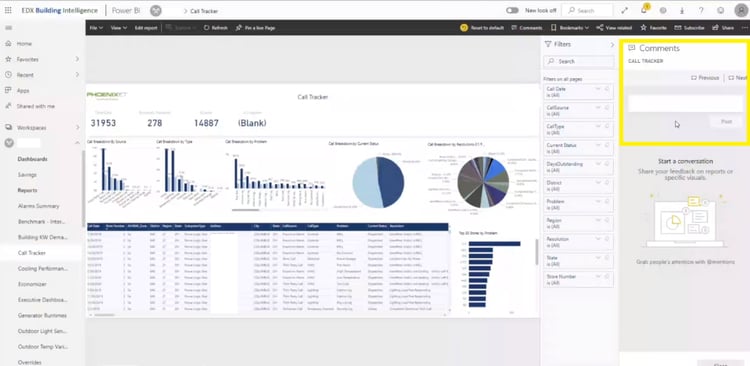
Task: Open the Bookmarks dropdown
Action: [x=570, y=28]
